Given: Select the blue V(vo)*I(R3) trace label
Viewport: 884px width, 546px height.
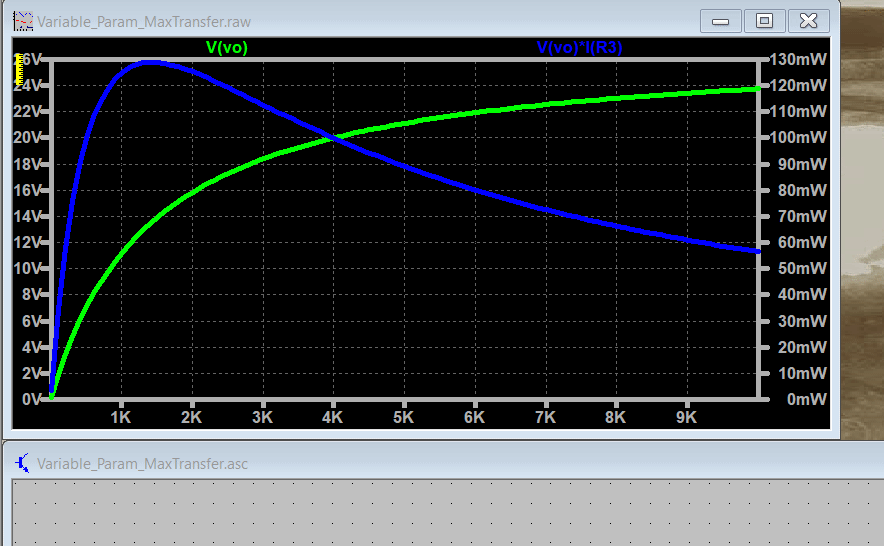Looking at the screenshot, I should point(580,47).
